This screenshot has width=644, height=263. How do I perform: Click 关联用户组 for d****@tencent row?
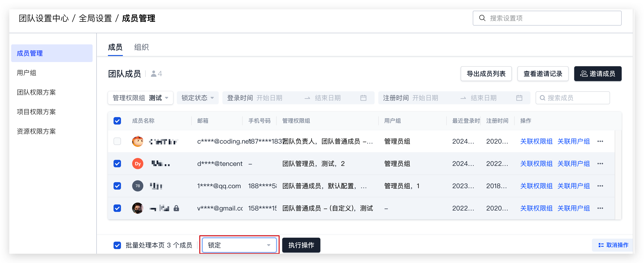(x=574, y=164)
